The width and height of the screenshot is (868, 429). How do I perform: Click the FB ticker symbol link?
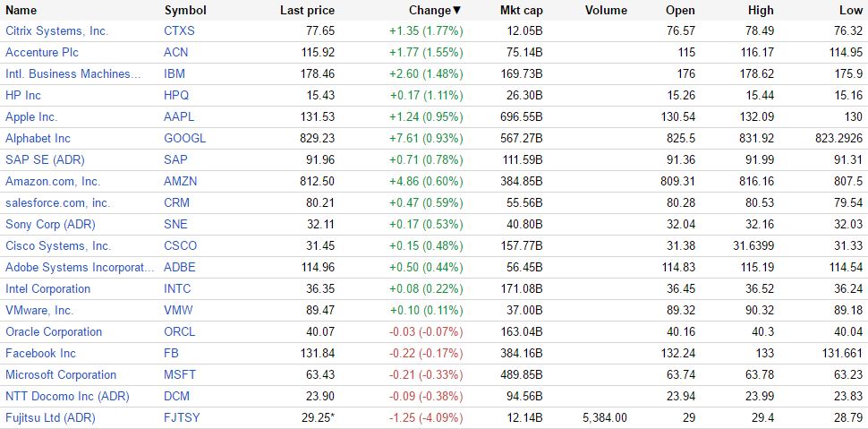[x=172, y=353]
